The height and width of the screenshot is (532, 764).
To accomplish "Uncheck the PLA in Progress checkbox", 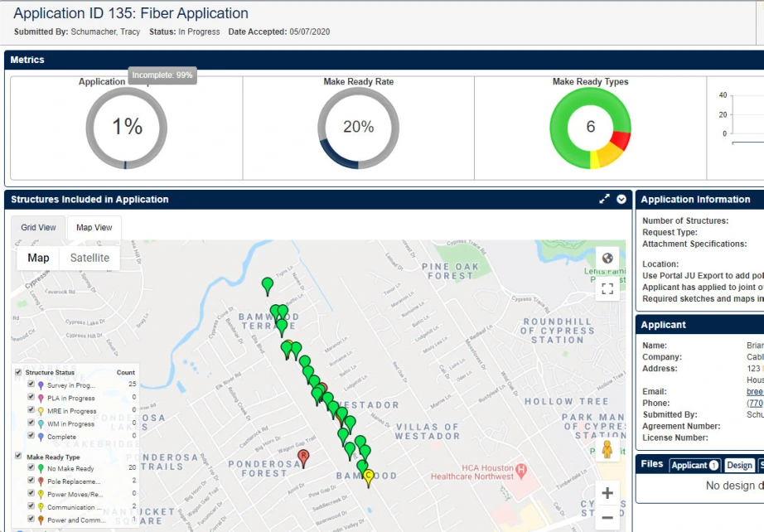I will (31, 397).
